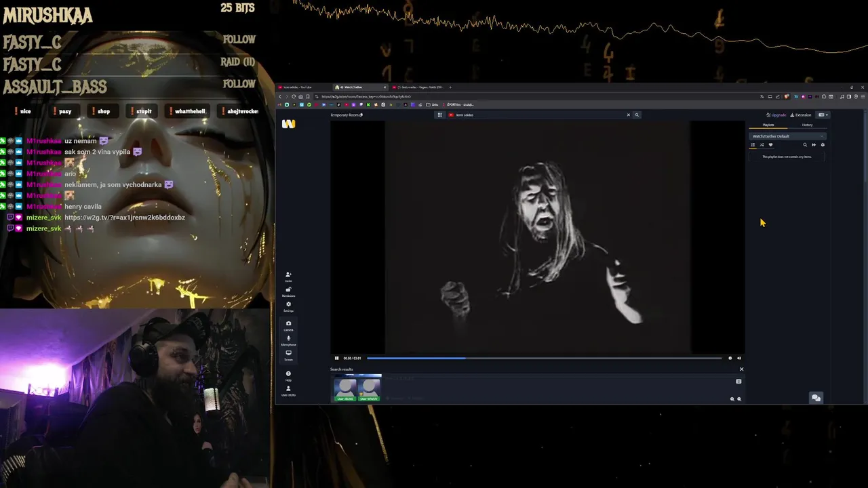
Task: Expand the Watch2Gether Default playlist dropdown
Action: click(x=788, y=136)
